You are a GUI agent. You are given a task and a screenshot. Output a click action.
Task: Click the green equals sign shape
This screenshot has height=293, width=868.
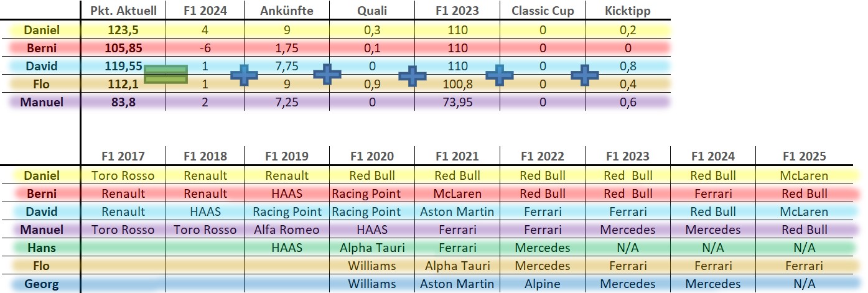point(166,74)
